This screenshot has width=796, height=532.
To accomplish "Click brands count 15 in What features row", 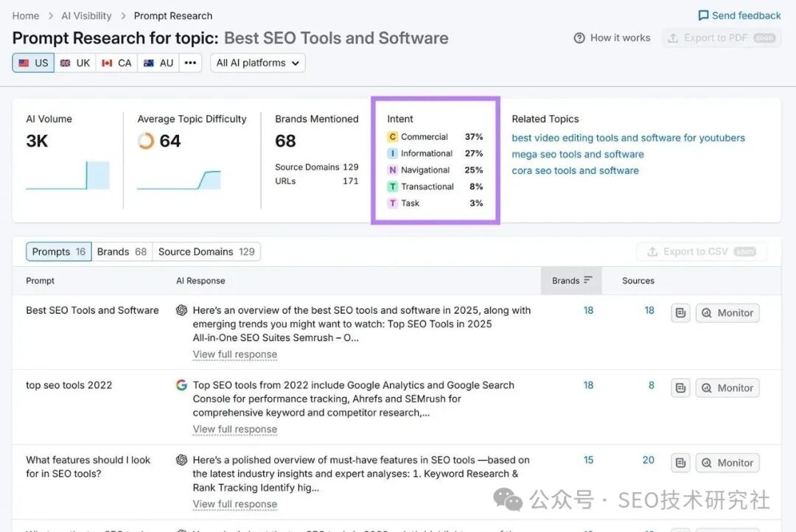I will click(x=588, y=460).
